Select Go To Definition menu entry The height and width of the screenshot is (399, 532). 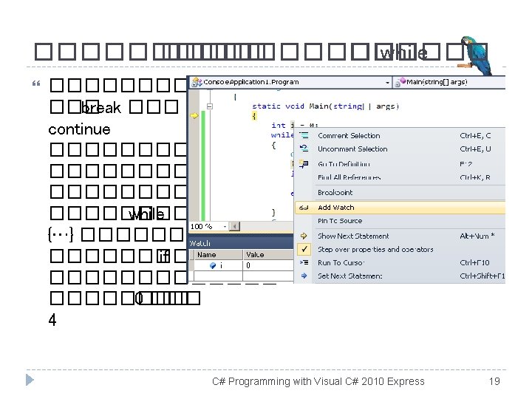pyautogui.click(x=400, y=164)
